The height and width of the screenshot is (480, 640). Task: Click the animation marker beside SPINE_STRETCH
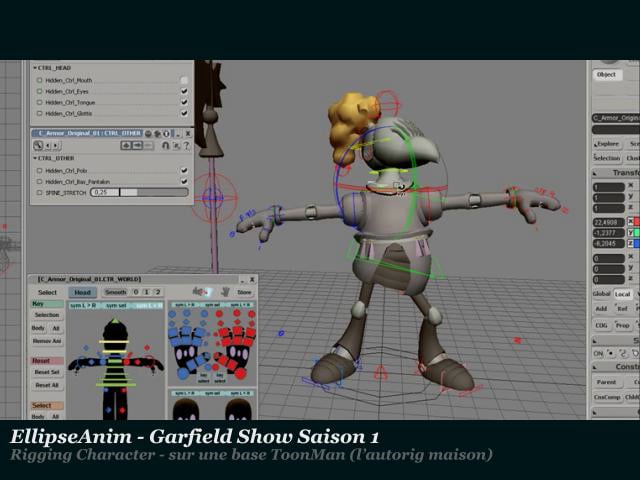40,193
